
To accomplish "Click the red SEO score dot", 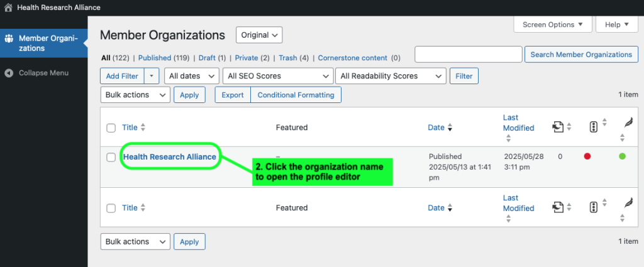I will [x=587, y=156].
